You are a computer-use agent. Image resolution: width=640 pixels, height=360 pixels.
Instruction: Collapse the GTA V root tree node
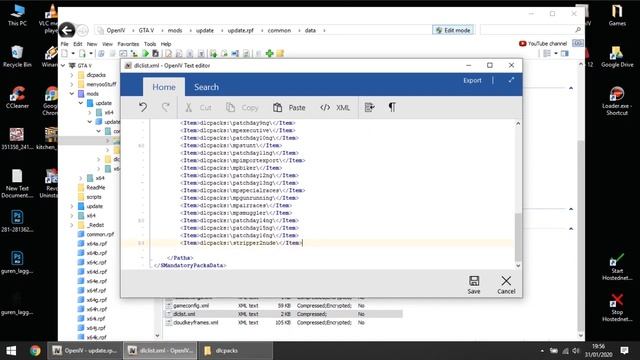click(x=63, y=65)
